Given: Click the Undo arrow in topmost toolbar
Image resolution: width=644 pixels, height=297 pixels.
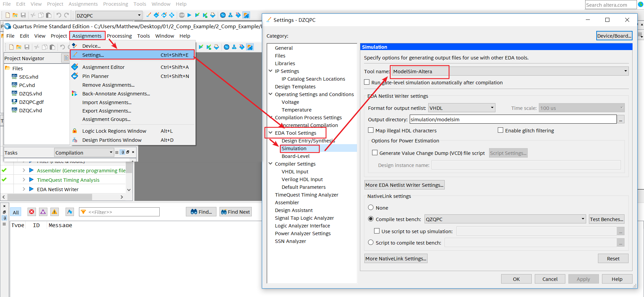Looking at the screenshot, I should [59, 15].
